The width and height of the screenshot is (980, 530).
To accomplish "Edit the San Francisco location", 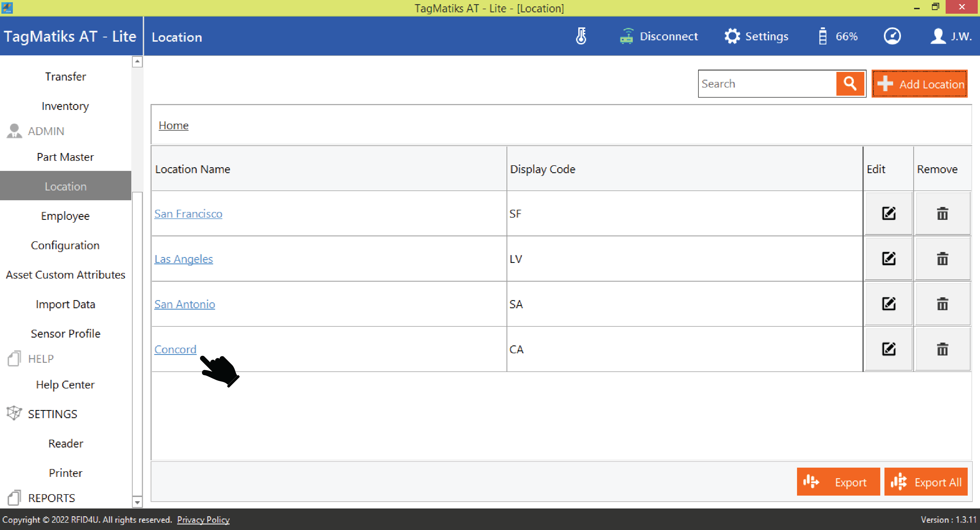I will click(888, 214).
